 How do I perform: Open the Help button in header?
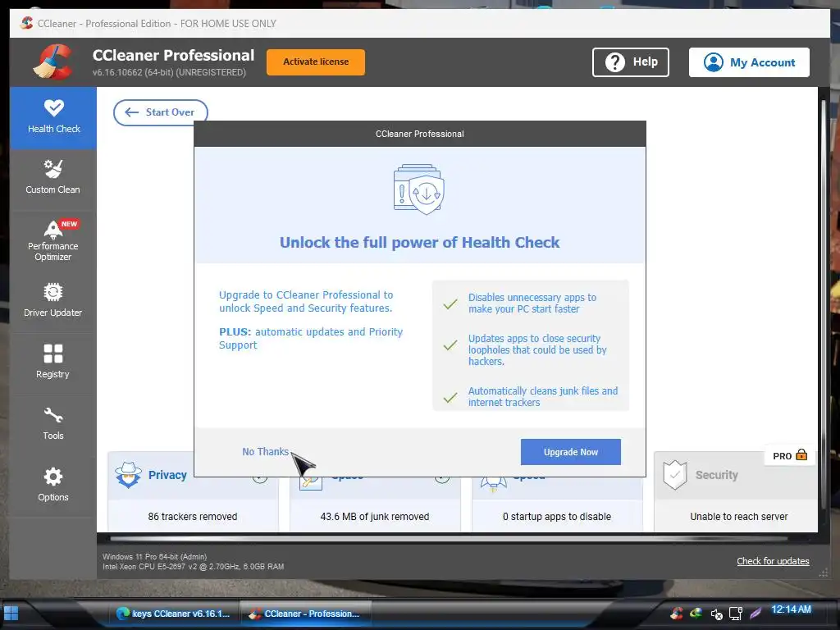pyautogui.click(x=631, y=62)
